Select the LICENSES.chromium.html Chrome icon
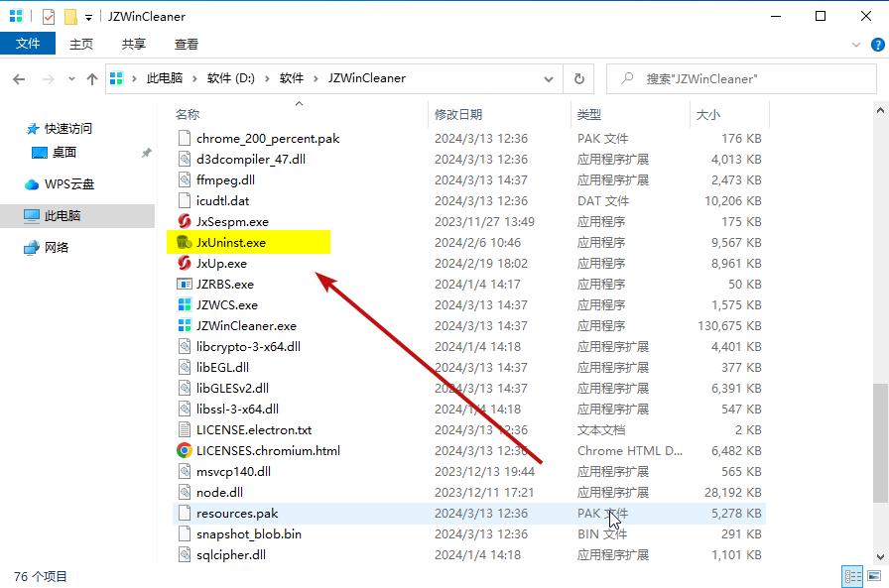This screenshot has height=588, width=889. tap(184, 451)
